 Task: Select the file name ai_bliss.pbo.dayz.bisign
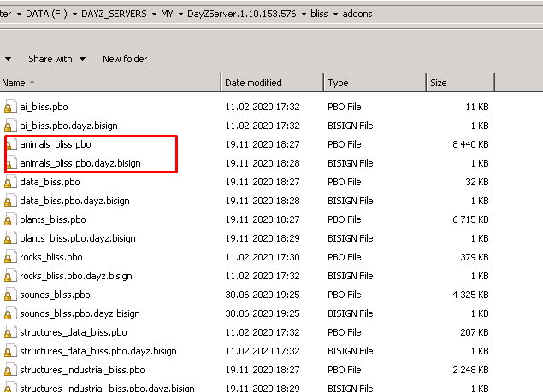pyautogui.click(x=68, y=126)
